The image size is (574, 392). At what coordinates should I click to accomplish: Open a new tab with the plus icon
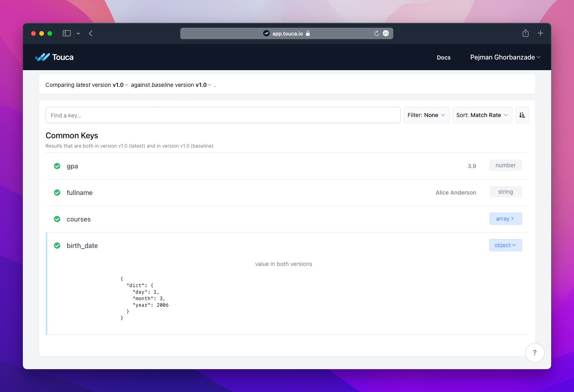[x=540, y=33]
